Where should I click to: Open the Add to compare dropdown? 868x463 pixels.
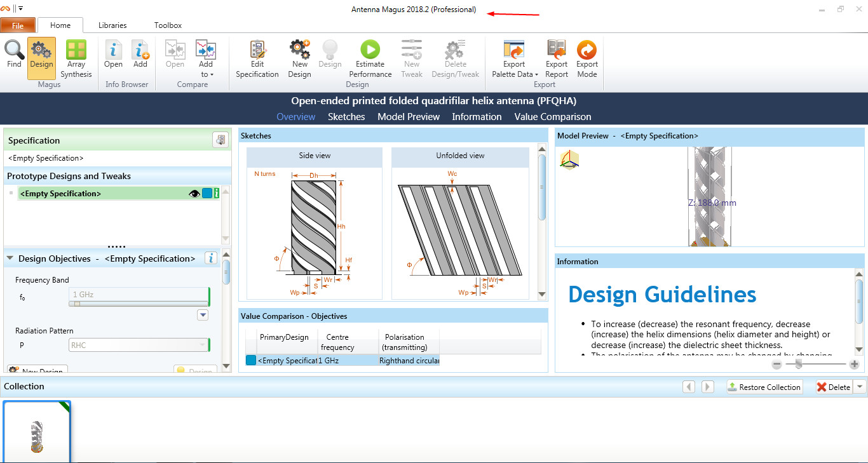[206, 59]
